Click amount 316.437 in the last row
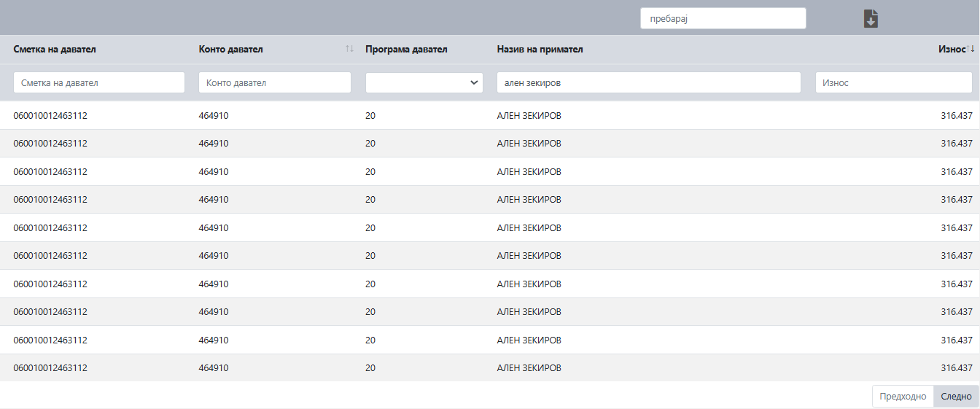 (x=957, y=367)
